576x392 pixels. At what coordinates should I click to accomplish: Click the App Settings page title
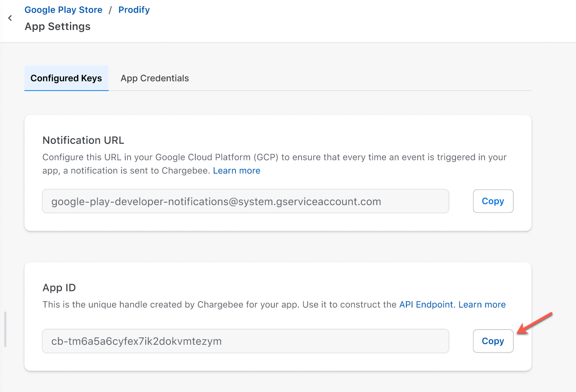[x=58, y=26]
